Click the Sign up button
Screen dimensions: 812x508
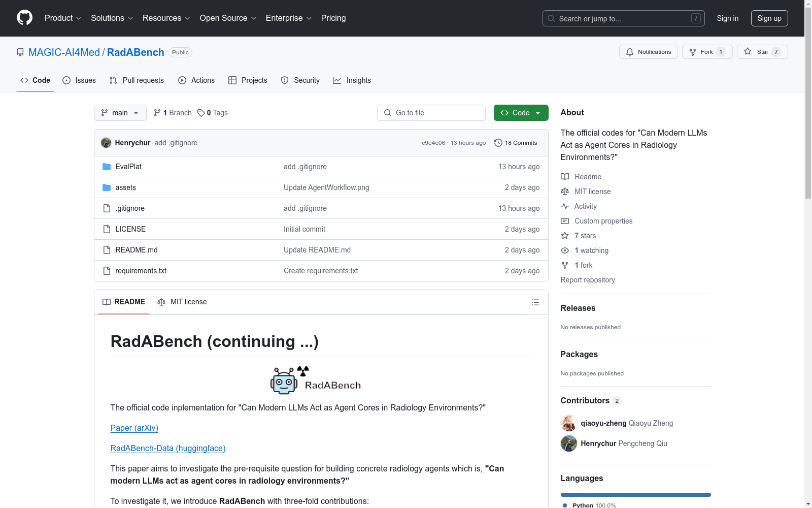[x=769, y=18]
